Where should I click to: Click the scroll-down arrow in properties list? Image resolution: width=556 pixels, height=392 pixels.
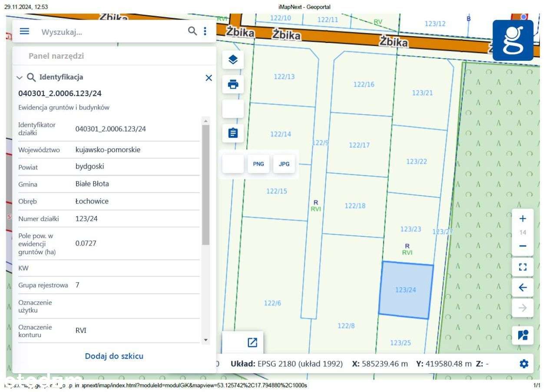click(x=206, y=340)
